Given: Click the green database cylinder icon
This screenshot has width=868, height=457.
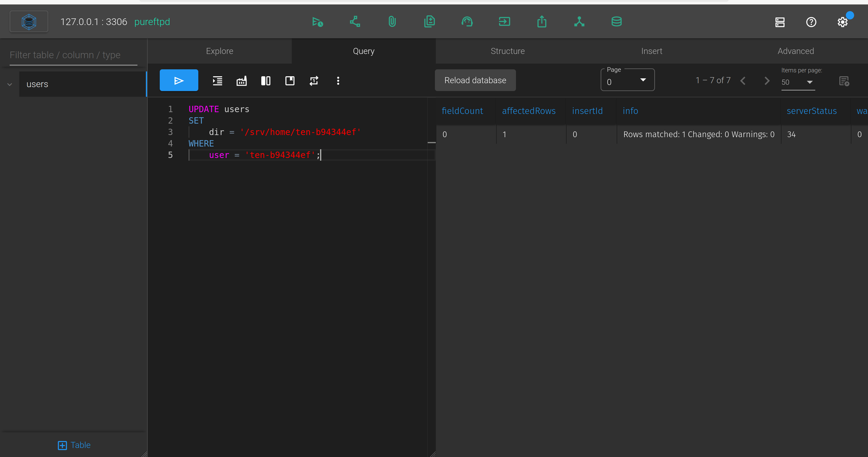Looking at the screenshot, I should 617,22.
